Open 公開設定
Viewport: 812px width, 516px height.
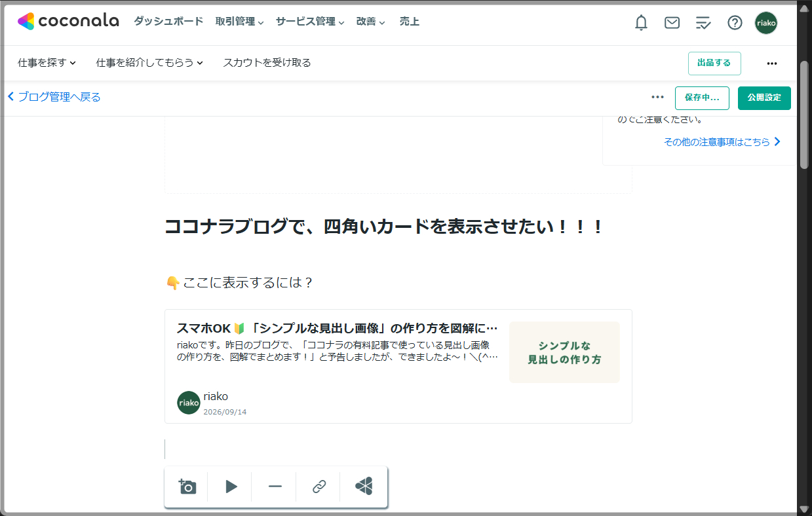tap(764, 98)
